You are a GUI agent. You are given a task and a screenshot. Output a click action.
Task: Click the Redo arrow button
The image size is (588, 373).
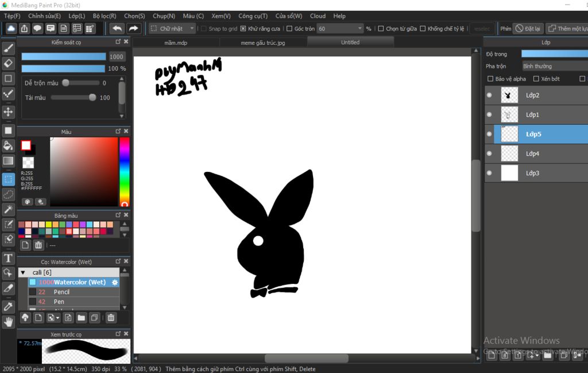tap(133, 29)
